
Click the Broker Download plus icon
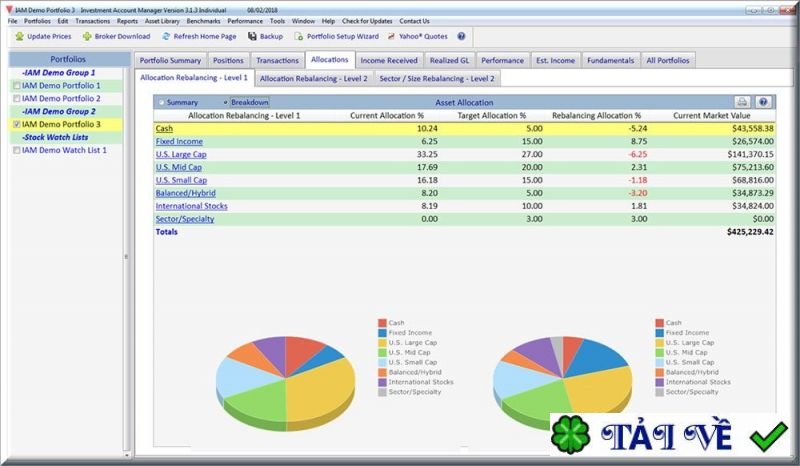(x=87, y=36)
